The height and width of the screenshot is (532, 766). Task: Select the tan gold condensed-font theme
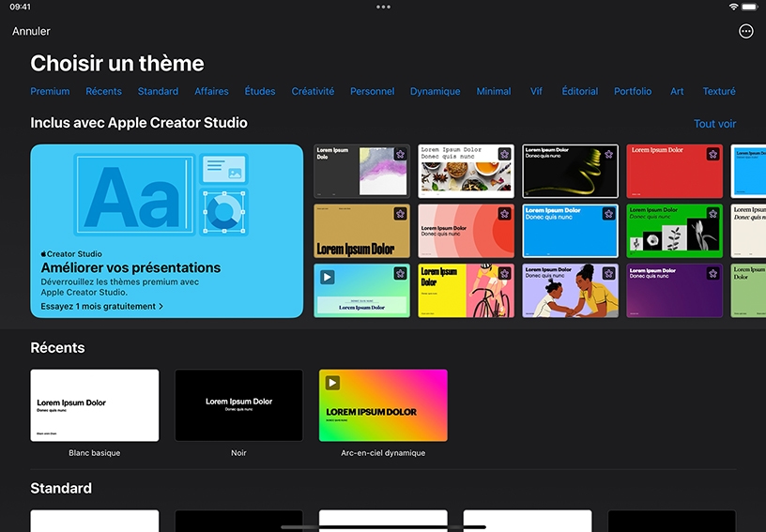tap(361, 231)
